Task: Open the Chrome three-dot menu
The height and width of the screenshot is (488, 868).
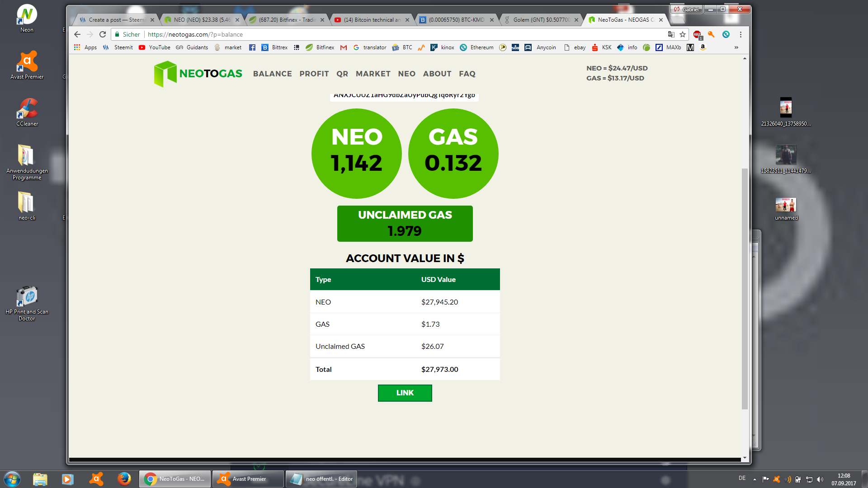Action: (741, 34)
